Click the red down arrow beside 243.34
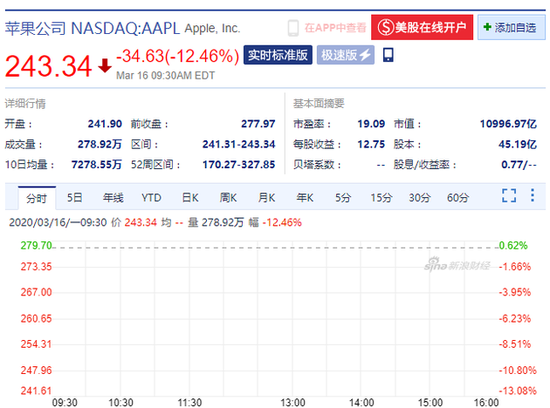The width and height of the screenshot is (550, 408). 105,66
